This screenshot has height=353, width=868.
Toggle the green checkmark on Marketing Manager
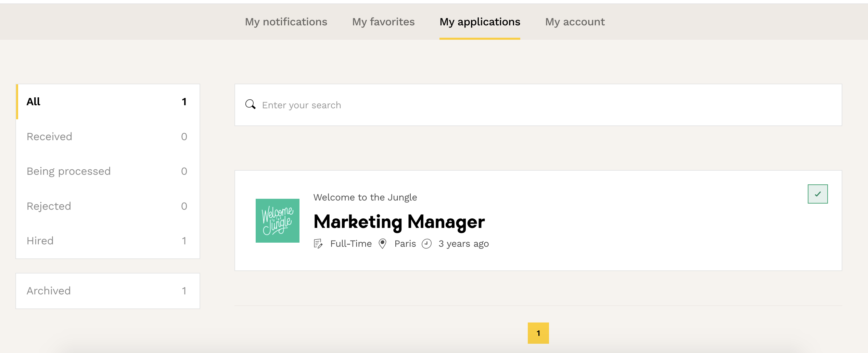click(817, 194)
